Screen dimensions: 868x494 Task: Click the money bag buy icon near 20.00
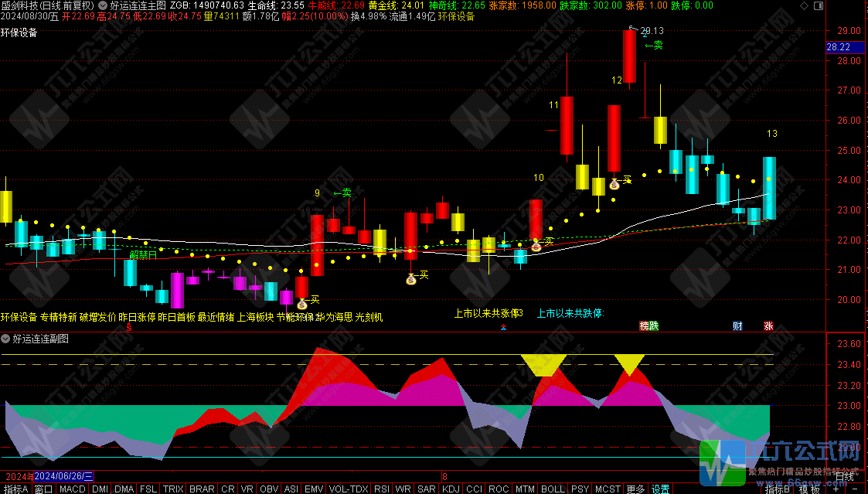pos(302,304)
